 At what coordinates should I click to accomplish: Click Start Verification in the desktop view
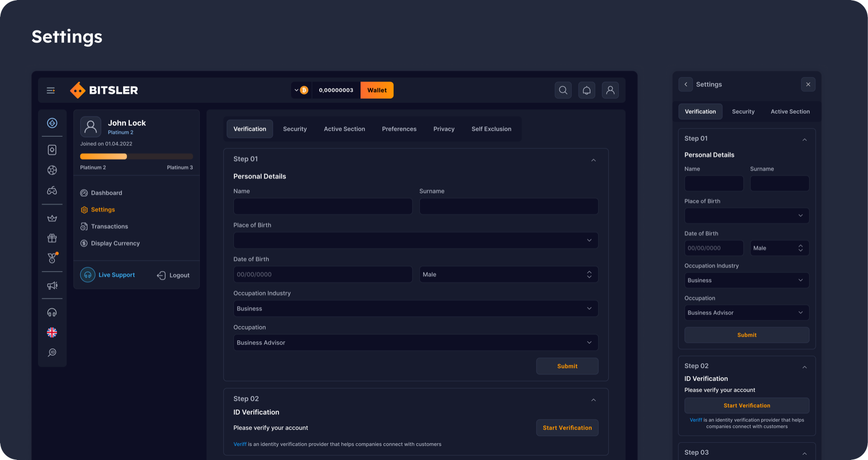click(x=567, y=428)
